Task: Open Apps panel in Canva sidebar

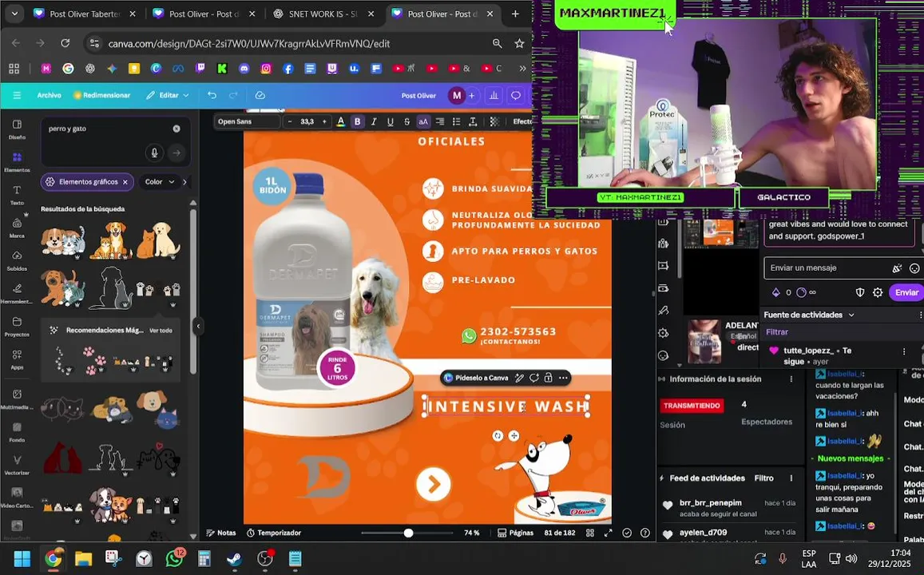Action: coord(17,359)
